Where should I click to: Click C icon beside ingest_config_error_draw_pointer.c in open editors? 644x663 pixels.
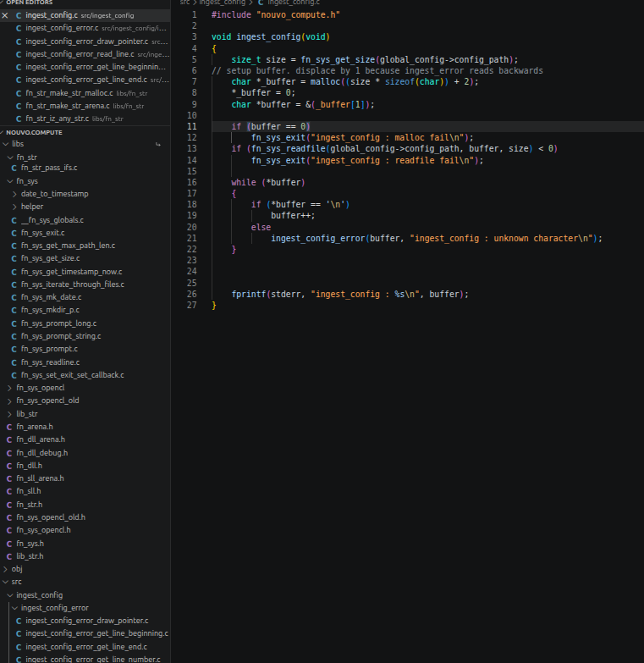[19, 41]
